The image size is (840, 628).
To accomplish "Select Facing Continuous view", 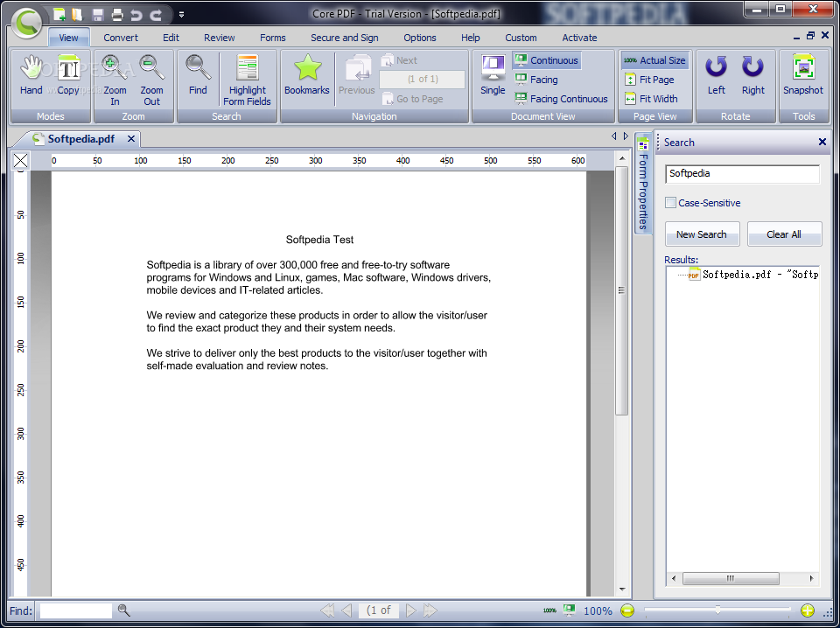I will (x=561, y=99).
